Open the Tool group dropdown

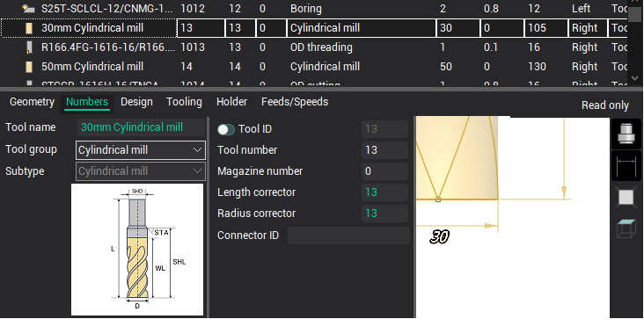[141, 150]
